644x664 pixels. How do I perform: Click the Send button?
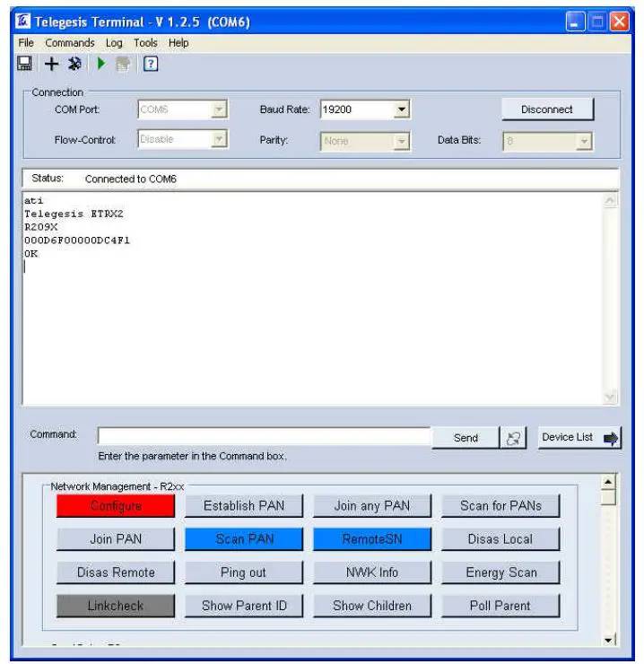click(x=466, y=438)
